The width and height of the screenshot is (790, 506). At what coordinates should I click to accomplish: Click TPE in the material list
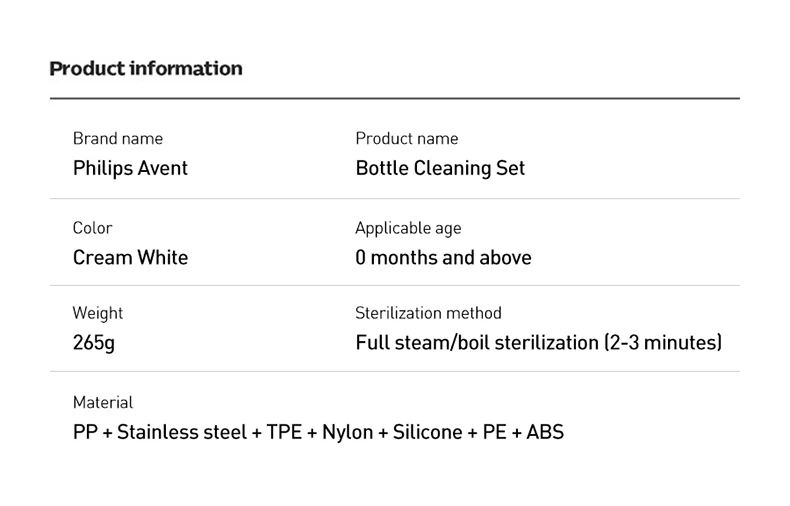pos(284,433)
